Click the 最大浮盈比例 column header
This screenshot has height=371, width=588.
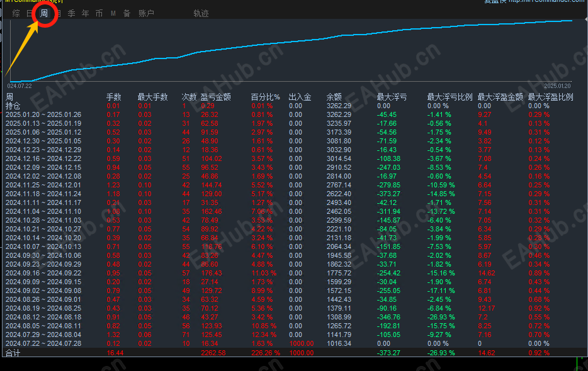point(550,97)
